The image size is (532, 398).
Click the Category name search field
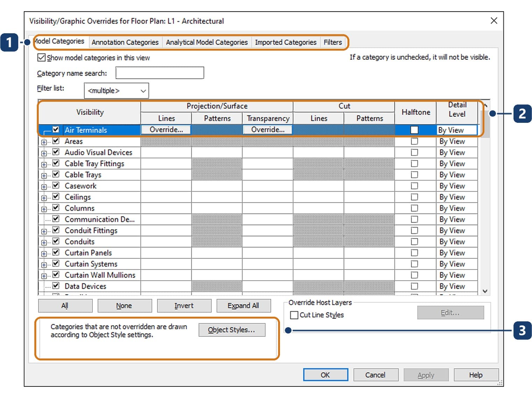(x=160, y=73)
